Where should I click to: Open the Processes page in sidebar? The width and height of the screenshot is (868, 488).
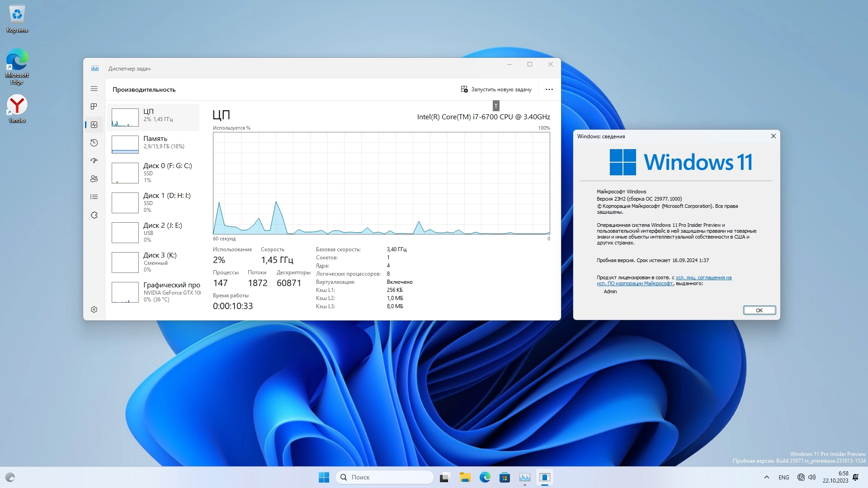[x=94, y=107]
